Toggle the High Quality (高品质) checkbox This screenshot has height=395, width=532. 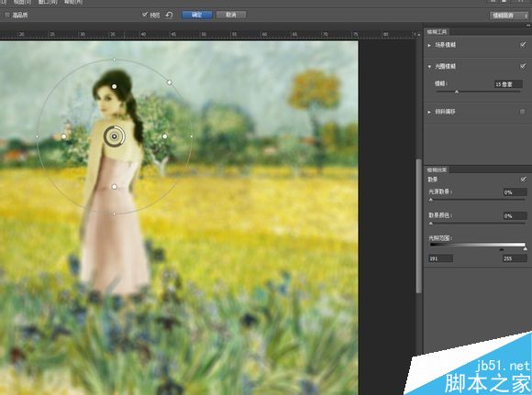pos(7,15)
